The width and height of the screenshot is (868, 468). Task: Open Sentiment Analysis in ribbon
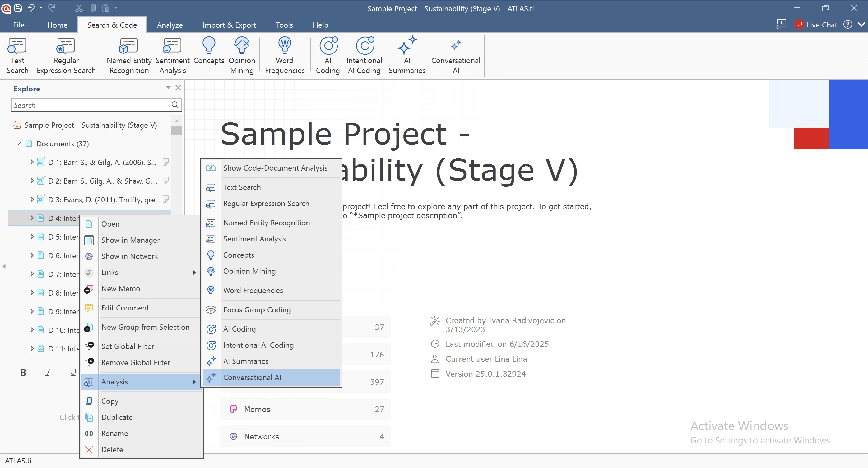173,56
